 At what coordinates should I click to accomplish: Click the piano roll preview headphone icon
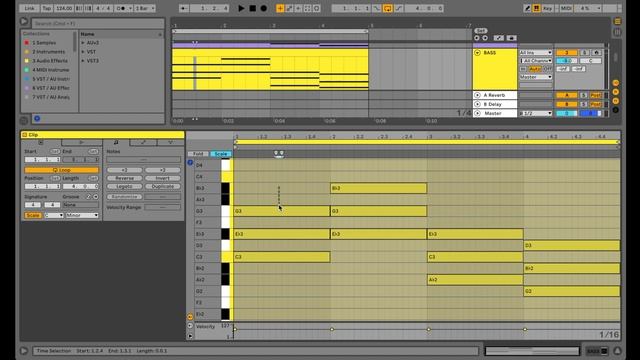[190, 162]
